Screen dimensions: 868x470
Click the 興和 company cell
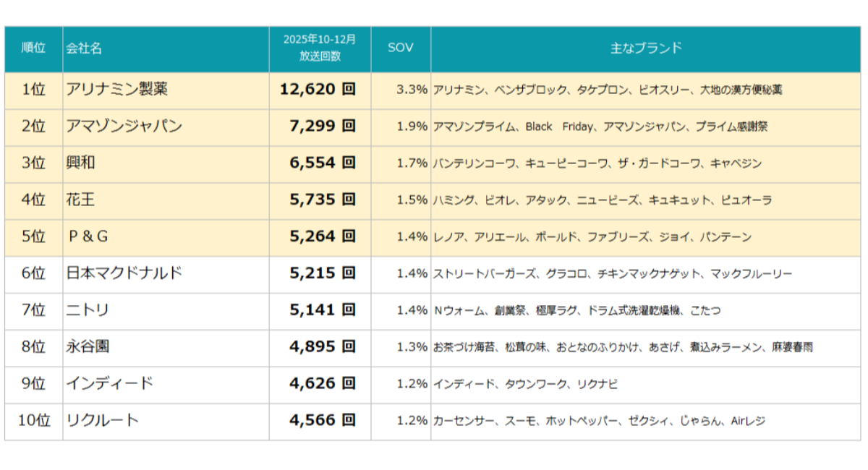81,163
